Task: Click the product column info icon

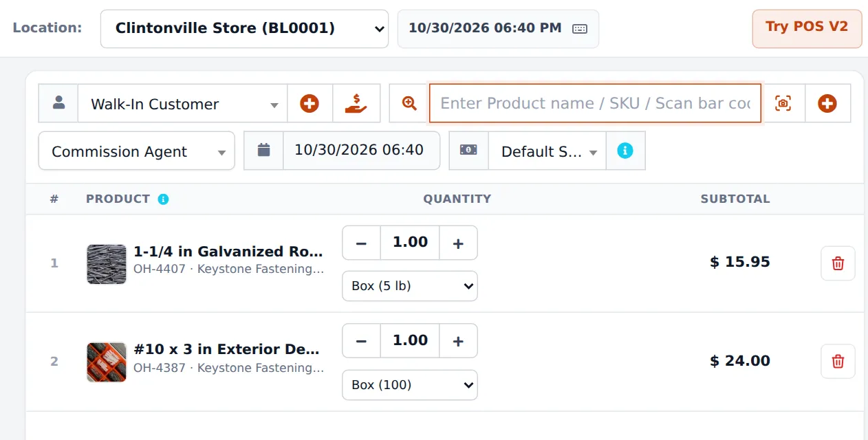Action: [163, 199]
